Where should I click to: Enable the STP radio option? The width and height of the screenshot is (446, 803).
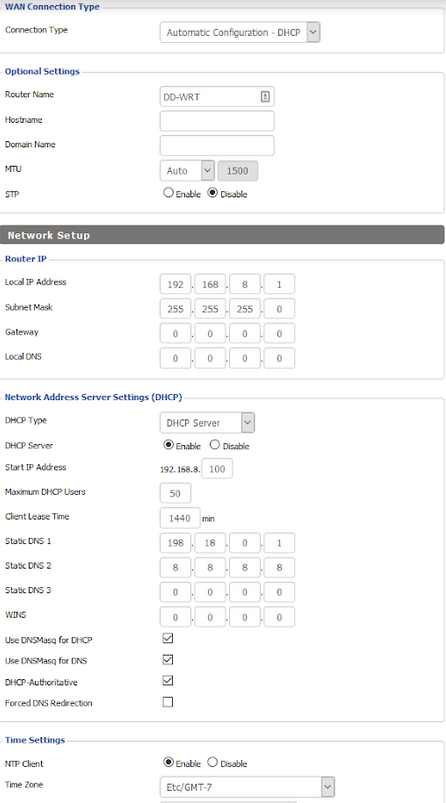pos(168,193)
